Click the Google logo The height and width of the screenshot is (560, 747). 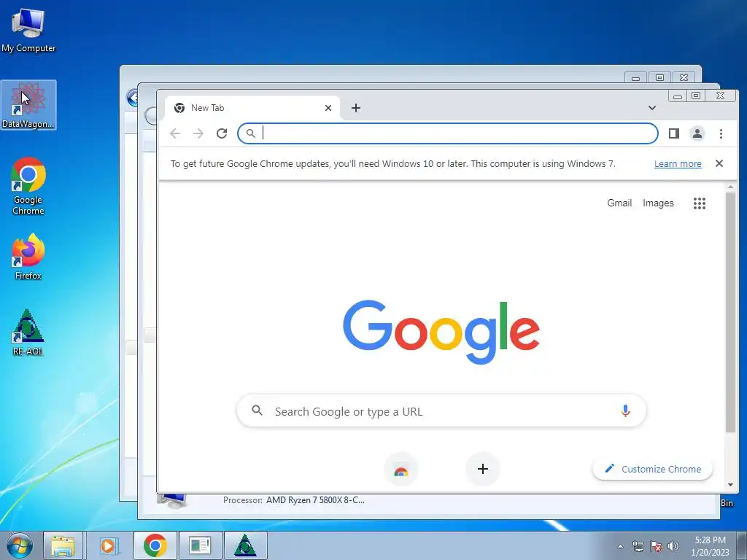[x=441, y=332]
